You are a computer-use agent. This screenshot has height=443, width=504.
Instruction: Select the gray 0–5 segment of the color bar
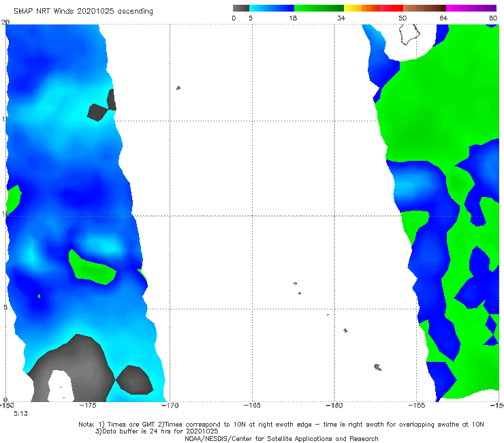(x=240, y=8)
